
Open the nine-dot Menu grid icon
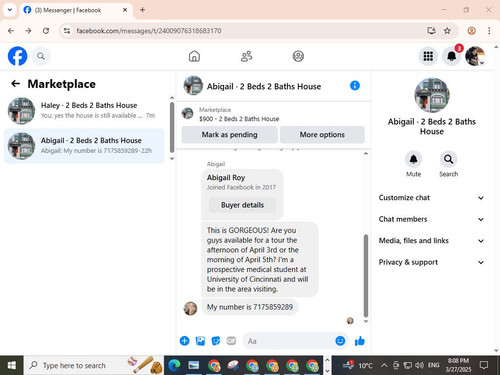[x=428, y=56]
